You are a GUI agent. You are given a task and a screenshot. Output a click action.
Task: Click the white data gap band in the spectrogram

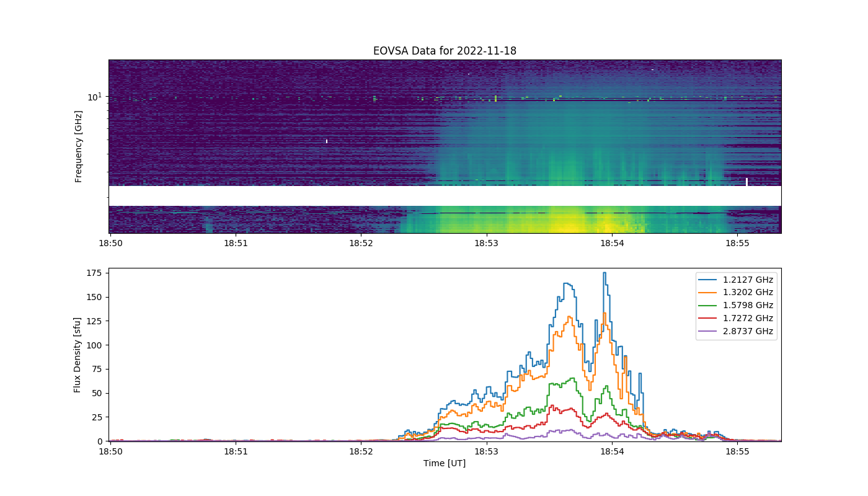(x=445, y=196)
